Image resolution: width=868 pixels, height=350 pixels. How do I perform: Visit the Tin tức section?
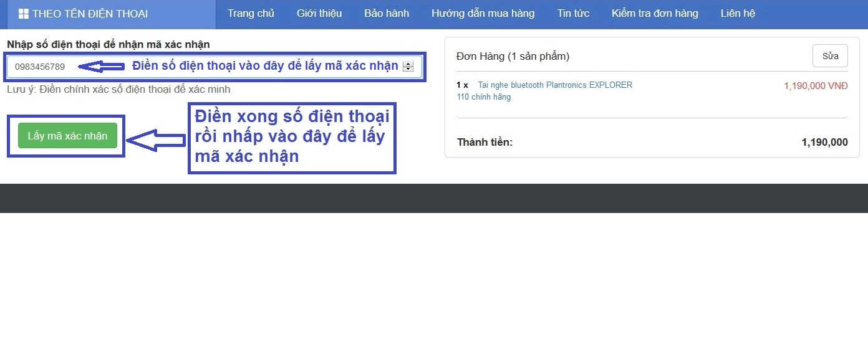click(x=573, y=14)
